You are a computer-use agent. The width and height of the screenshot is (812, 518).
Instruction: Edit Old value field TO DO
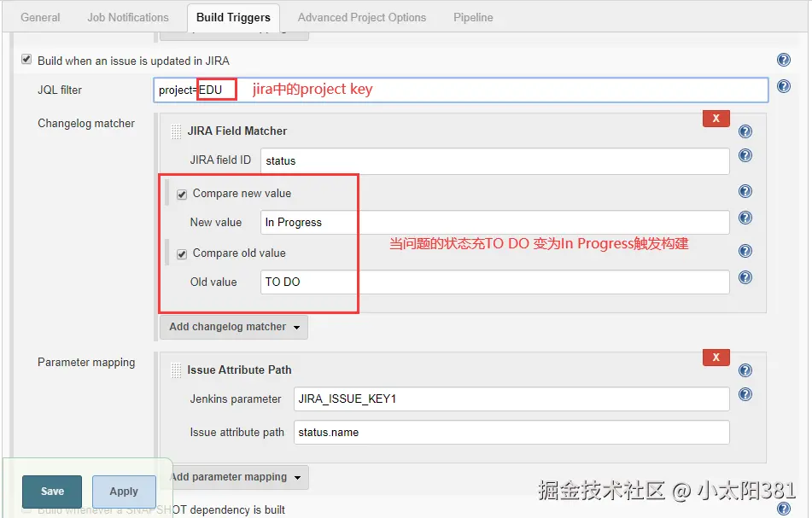[x=495, y=282]
